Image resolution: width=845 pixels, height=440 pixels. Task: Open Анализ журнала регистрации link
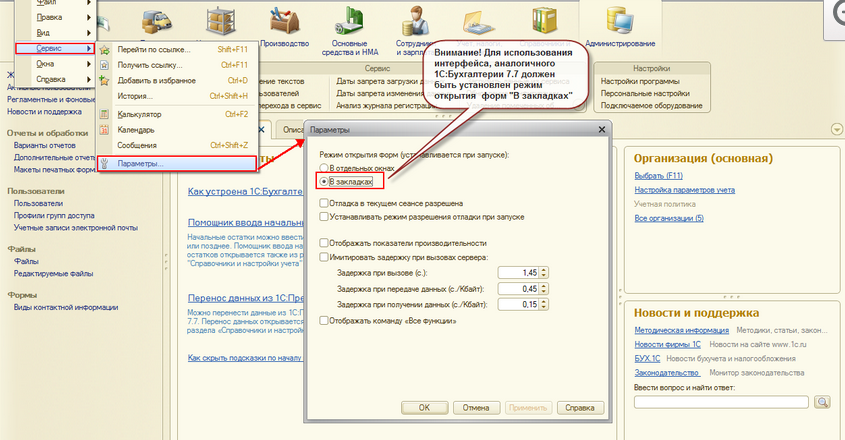(x=385, y=106)
